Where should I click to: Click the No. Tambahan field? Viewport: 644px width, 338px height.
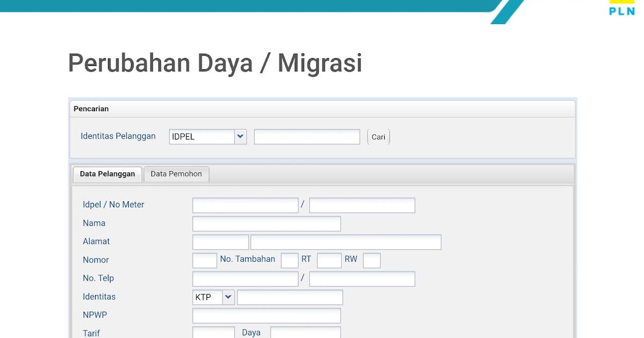[289, 260]
